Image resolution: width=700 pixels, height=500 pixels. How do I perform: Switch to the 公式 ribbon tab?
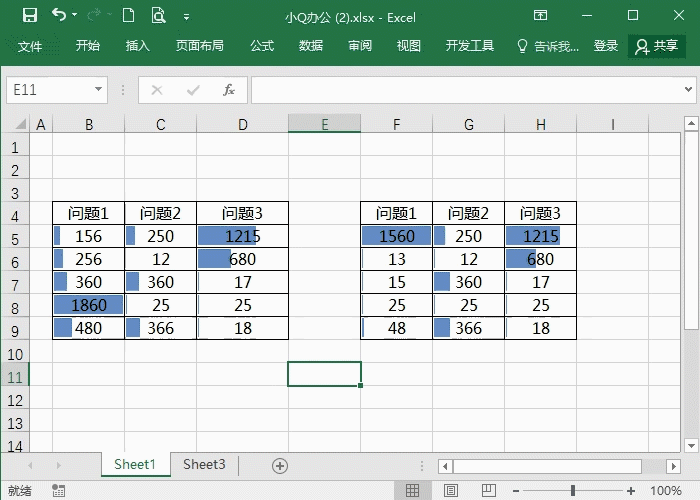pos(262,46)
